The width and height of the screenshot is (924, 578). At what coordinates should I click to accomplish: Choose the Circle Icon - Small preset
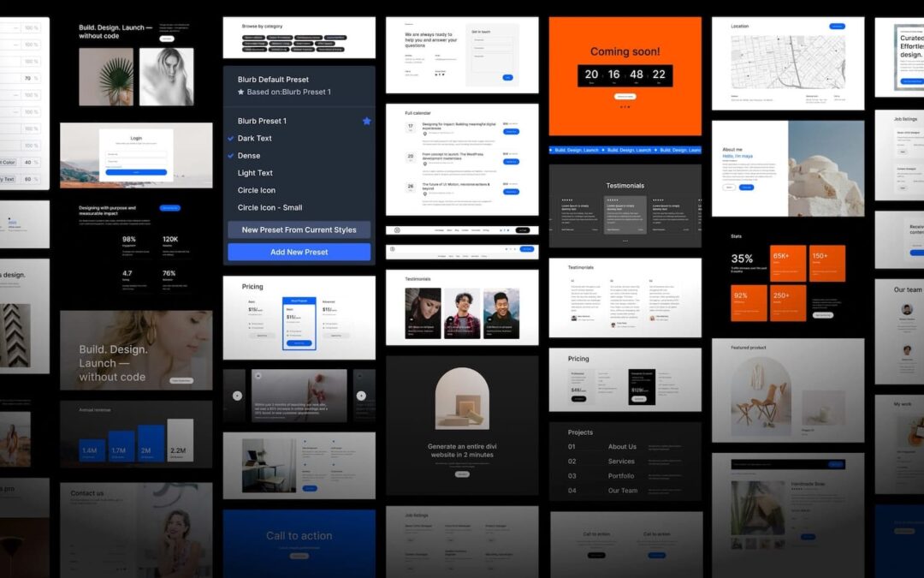click(x=269, y=207)
